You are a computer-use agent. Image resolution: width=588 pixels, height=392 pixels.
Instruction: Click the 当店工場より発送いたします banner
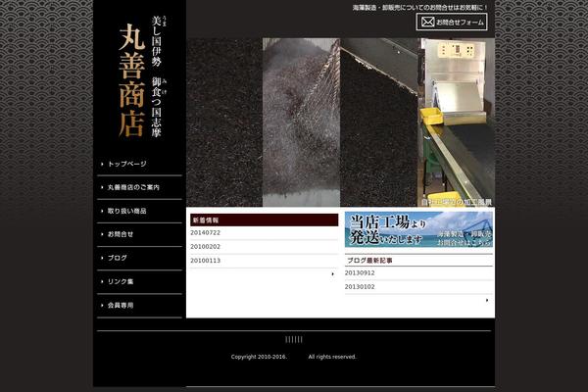[x=418, y=229]
